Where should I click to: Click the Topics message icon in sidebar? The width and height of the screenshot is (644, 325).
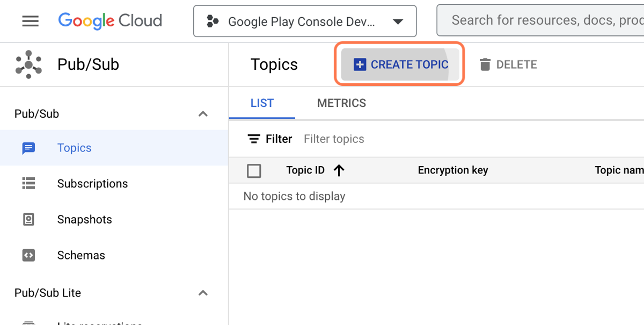(x=28, y=148)
